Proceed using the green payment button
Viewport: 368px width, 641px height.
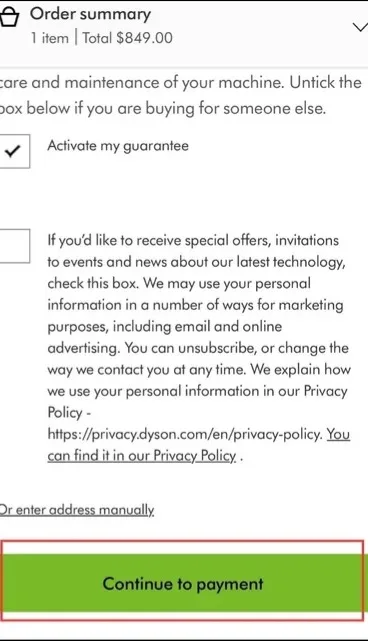click(x=182, y=583)
